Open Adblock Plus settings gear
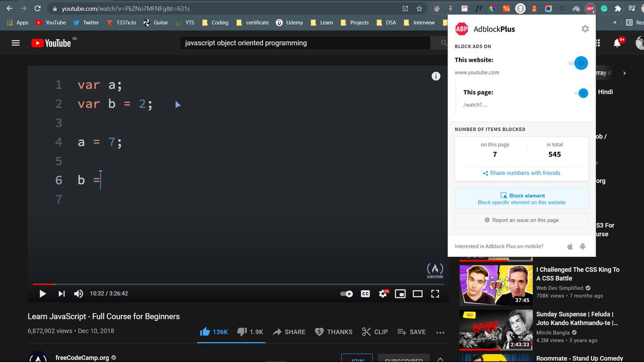Image resolution: width=644 pixels, height=362 pixels. pyautogui.click(x=585, y=29)
